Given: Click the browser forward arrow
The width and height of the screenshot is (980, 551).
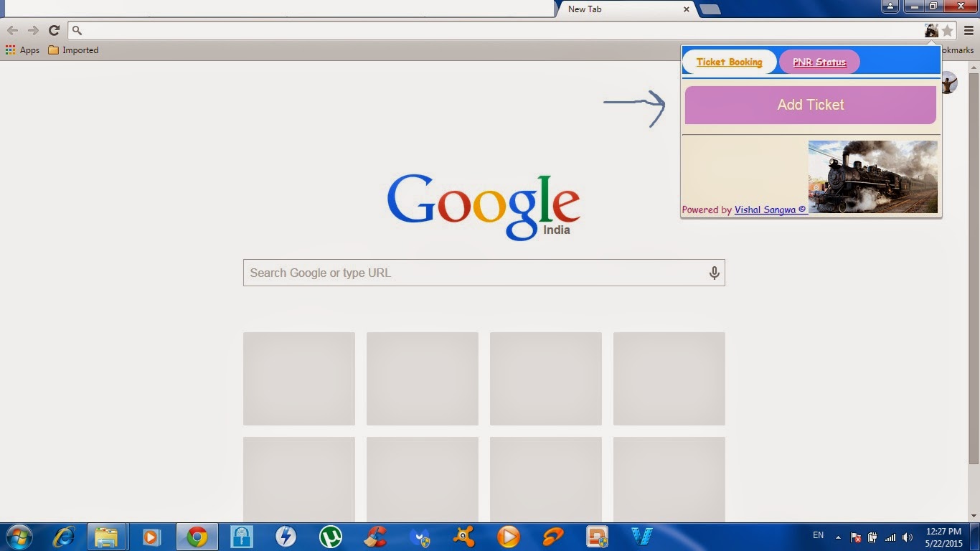Looking at the screenshot, I should (x=33, y=30).
